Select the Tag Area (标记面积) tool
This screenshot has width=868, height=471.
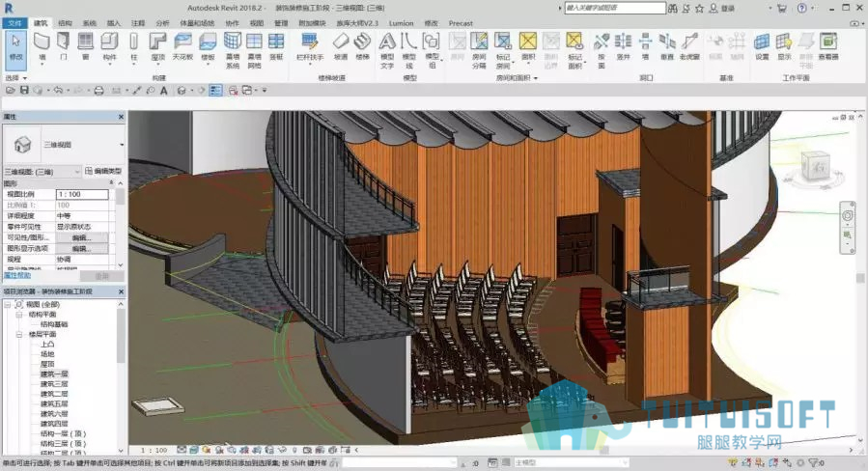(574, 50)
